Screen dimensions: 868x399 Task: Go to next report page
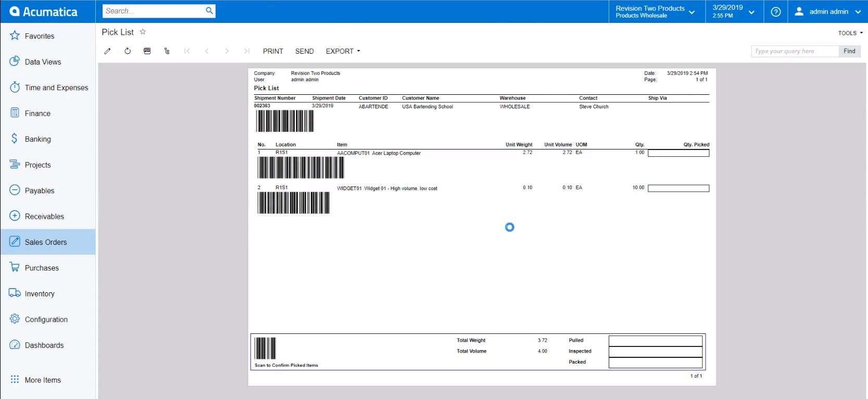click(227, 51)
